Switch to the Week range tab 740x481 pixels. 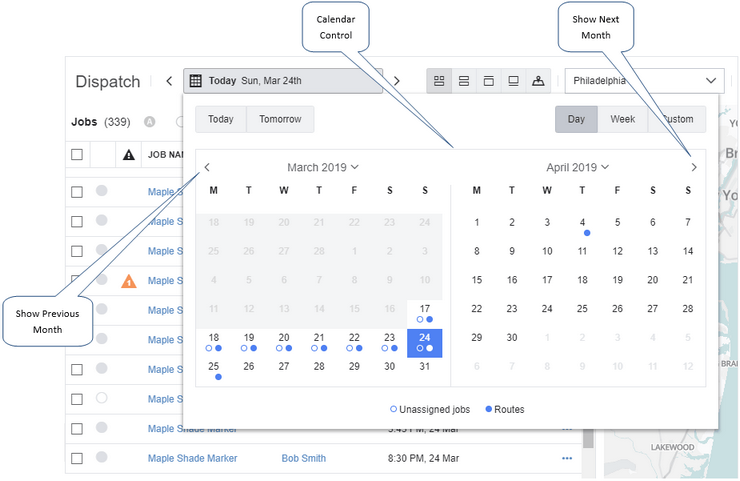(622, 119)
